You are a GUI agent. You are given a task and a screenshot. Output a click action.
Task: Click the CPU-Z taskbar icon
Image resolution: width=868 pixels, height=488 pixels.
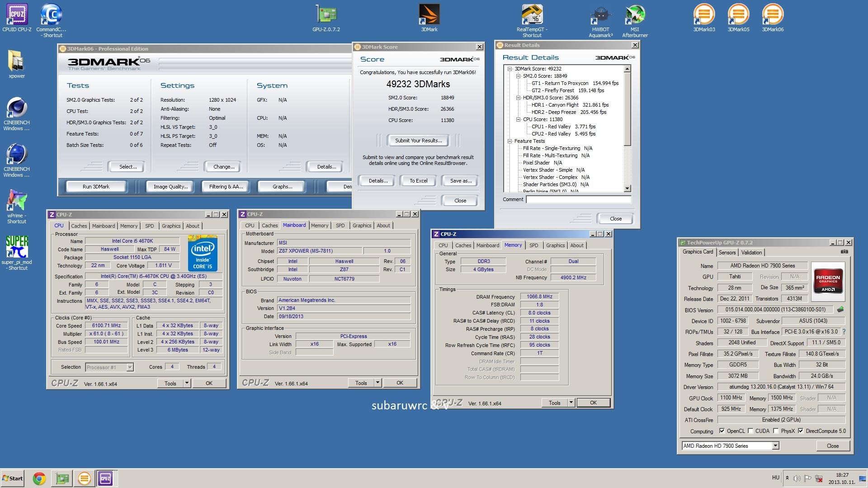pos(105,478)
